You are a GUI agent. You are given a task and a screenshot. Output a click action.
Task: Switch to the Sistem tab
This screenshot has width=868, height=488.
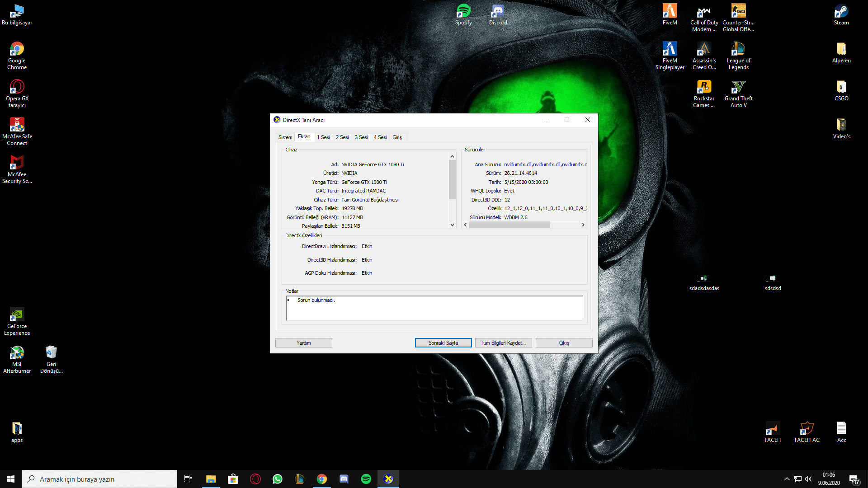click(285, 137)
